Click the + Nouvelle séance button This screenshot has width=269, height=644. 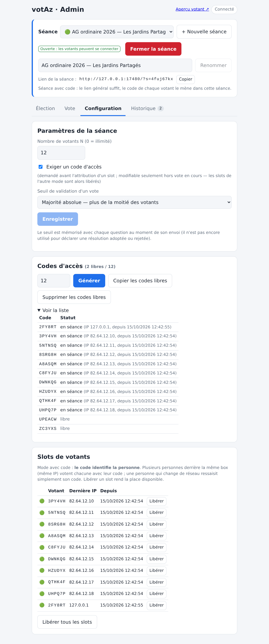[x=204, y=32]
